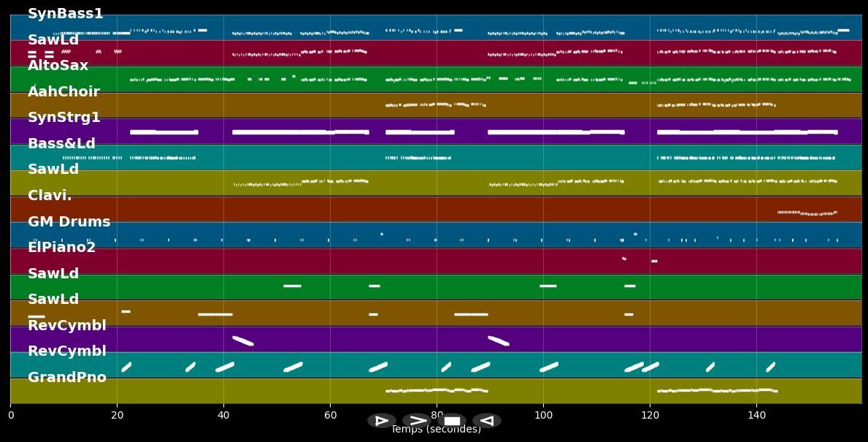Select the SawLd label between SynBass1 and AltoSax
Screen dimensions: 868x442
pos(53,40)
